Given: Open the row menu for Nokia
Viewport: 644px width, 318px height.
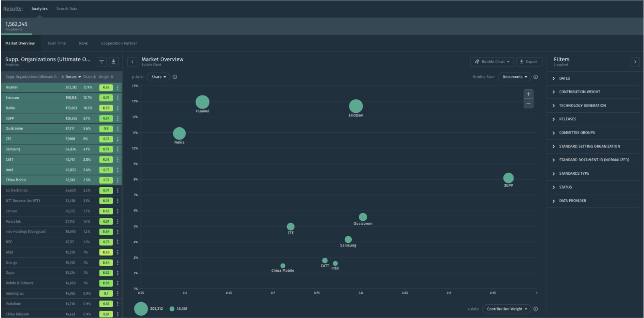Looking at the screenshot, I should 118,108.
